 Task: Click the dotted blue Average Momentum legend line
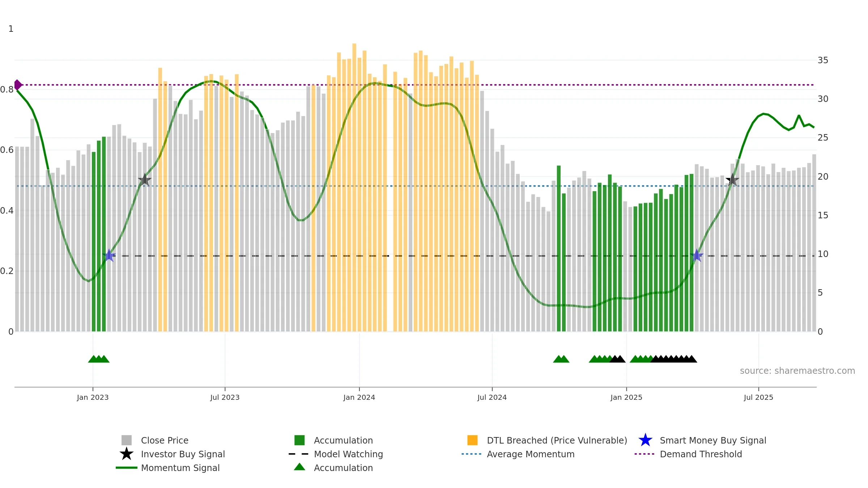pos(472,454)
